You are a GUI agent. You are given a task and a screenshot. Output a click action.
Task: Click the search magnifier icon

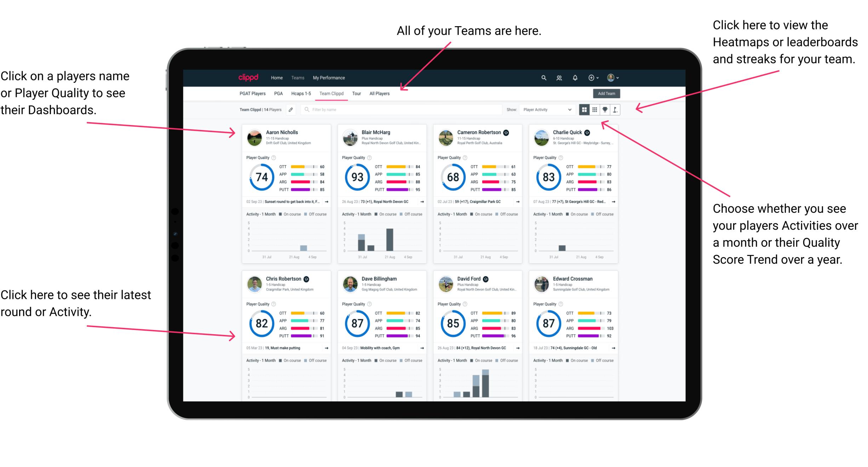coord(543,77)
